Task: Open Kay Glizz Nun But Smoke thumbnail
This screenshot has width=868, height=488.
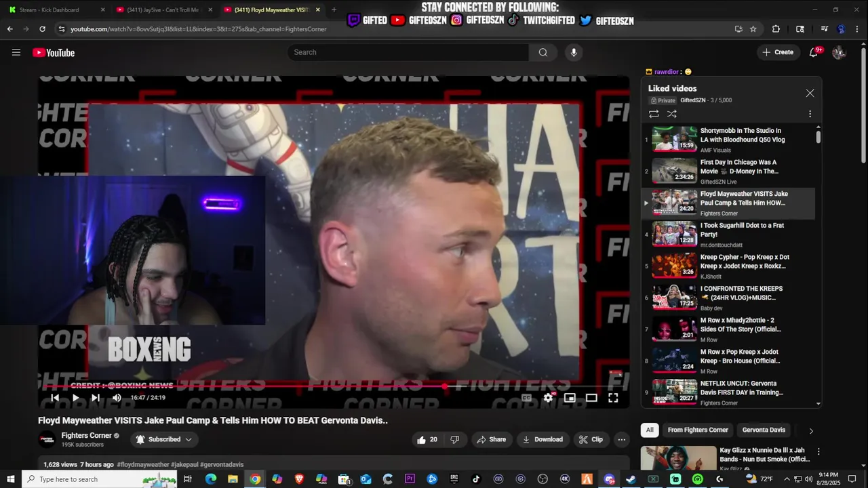Action: point(678,459)
